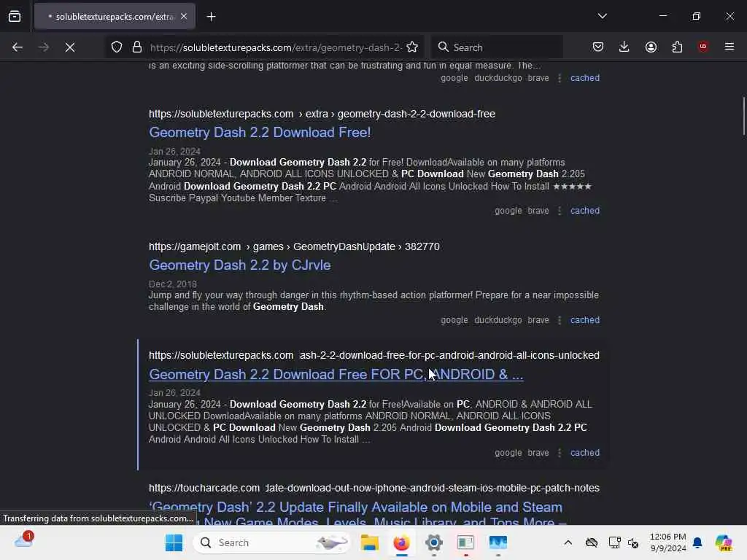Click google engine under Download Free! result
This screenshot has width=747, height=560.
click(508, 211)
